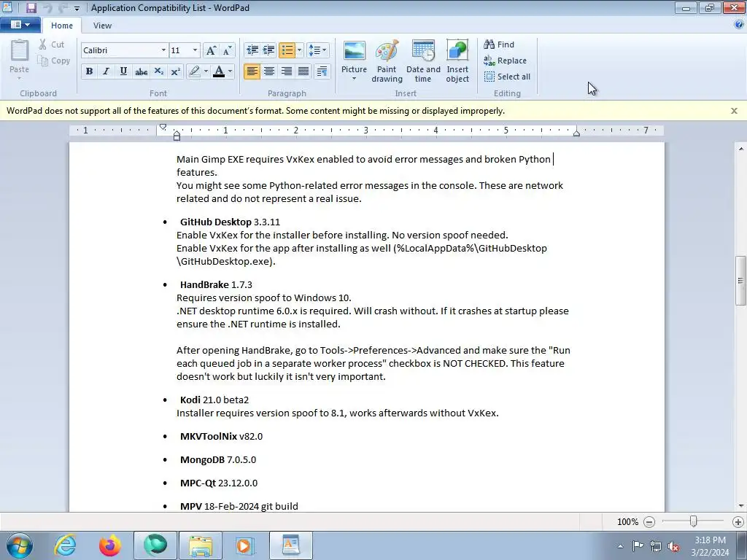The height and width of the screenshot is (560, 747).
Task: Toggle Bold formatting
Action: (89, 71)
